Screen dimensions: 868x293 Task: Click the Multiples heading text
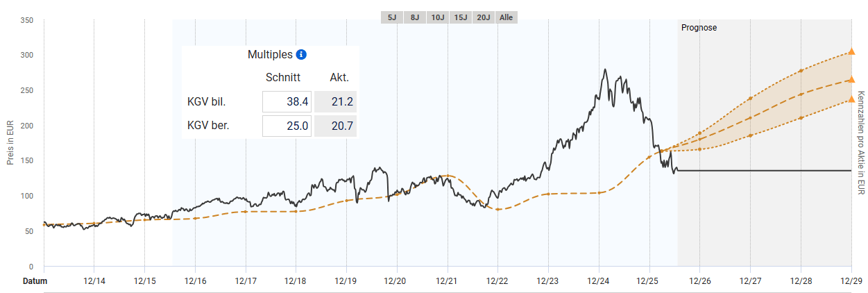[270, 55]
